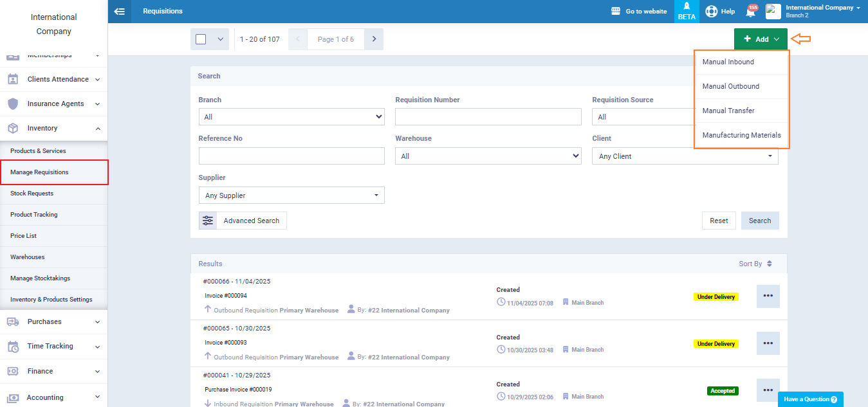Click Advanced Search sliders icon
Screen dimensions: 868x407
click(208, 221)
